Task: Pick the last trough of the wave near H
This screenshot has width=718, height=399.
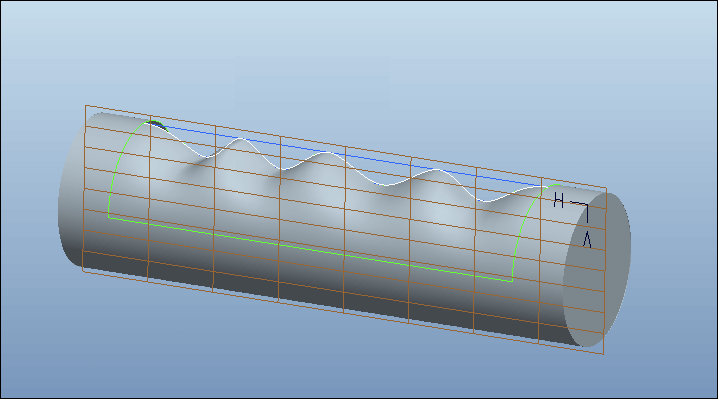Action: coord(488,200)
